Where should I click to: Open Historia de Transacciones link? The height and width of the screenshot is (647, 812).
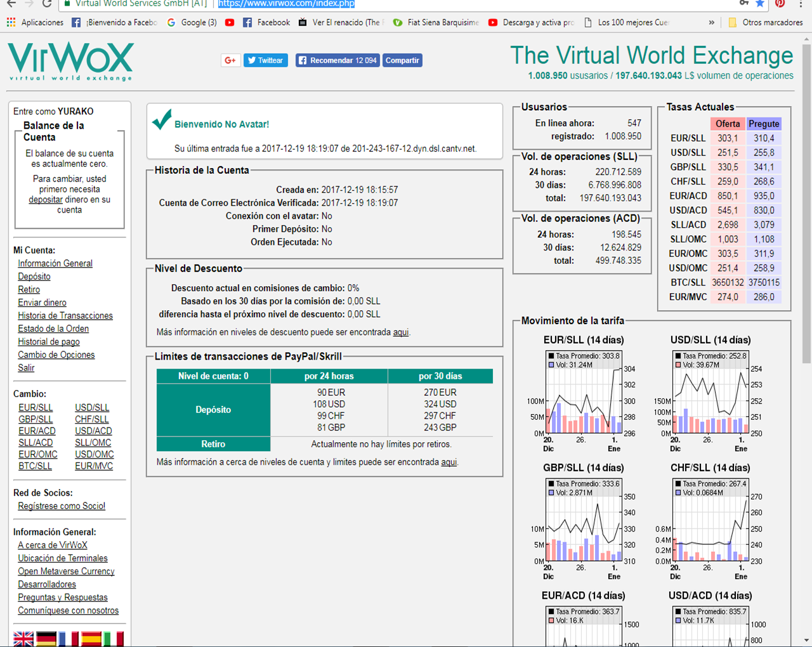tap(65, 315)
